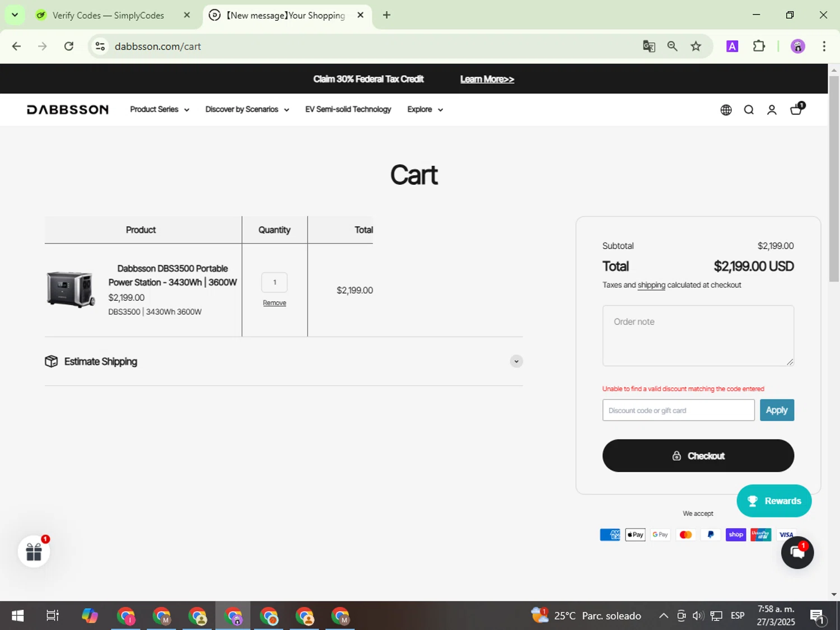Click the page vertical scrollbar

(x=834, y=179)
